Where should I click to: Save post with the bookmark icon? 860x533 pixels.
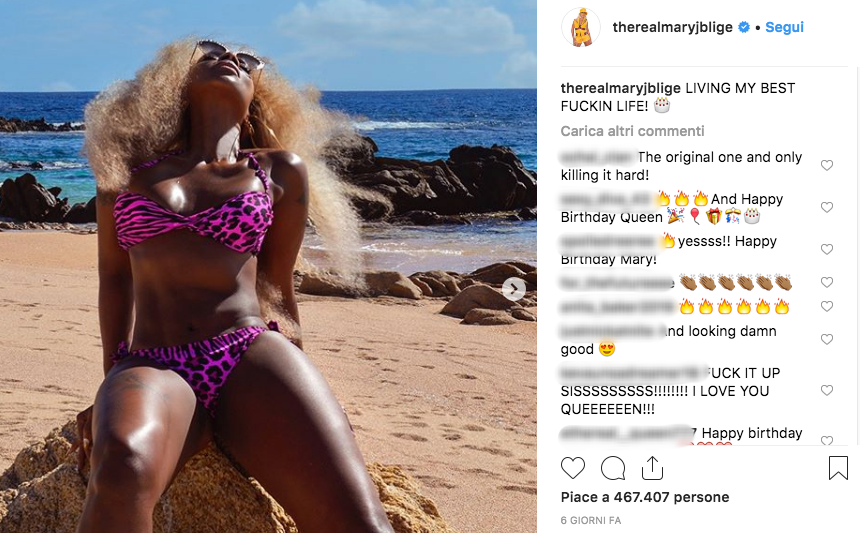(838, 468)
